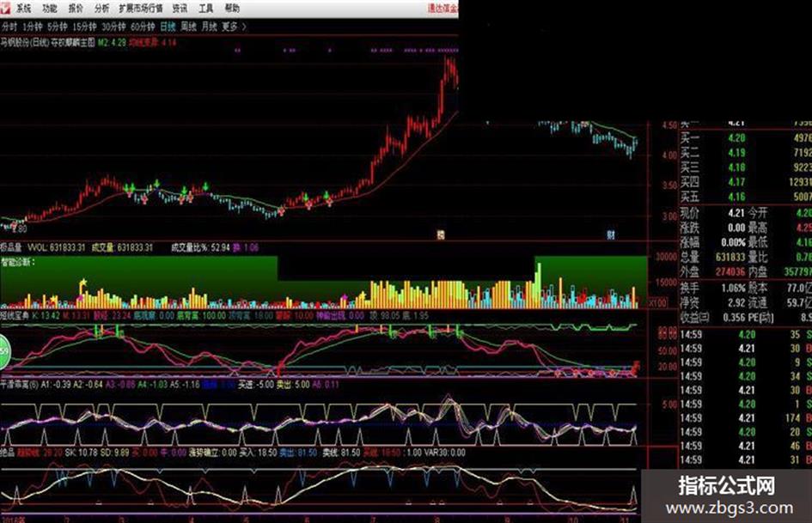Click 买三 price 4.18

click(x=736, y=167)
